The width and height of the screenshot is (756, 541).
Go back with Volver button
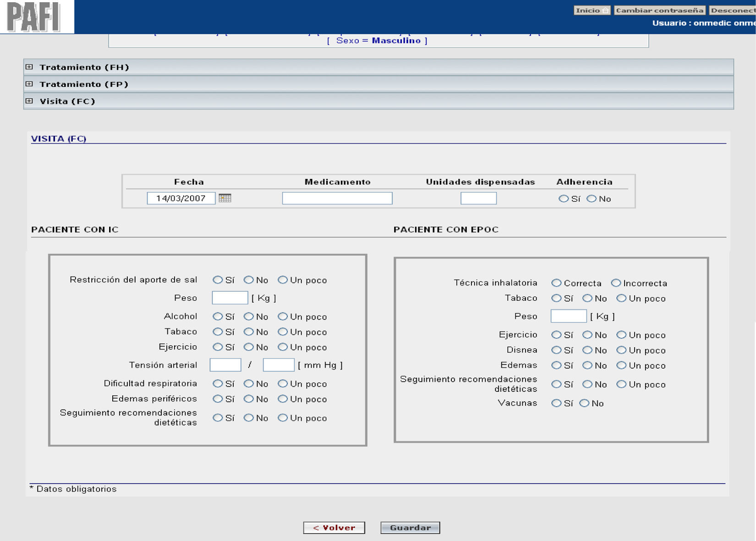point(334,528)
